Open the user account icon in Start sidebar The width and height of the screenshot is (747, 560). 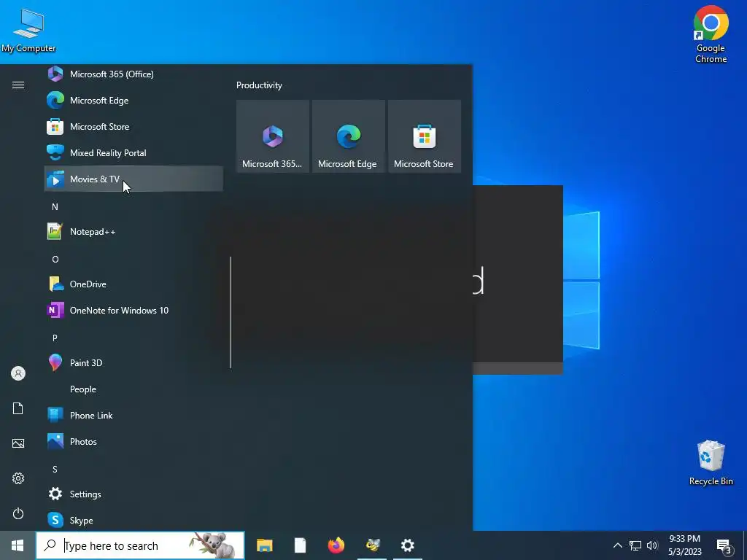pos(18,373)
